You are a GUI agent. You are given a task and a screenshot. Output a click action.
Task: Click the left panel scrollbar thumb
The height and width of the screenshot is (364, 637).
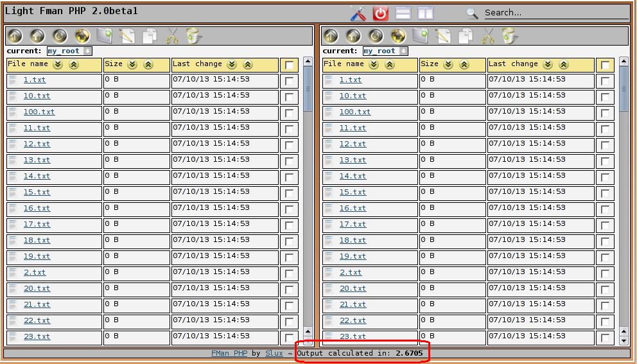[308, 89]
